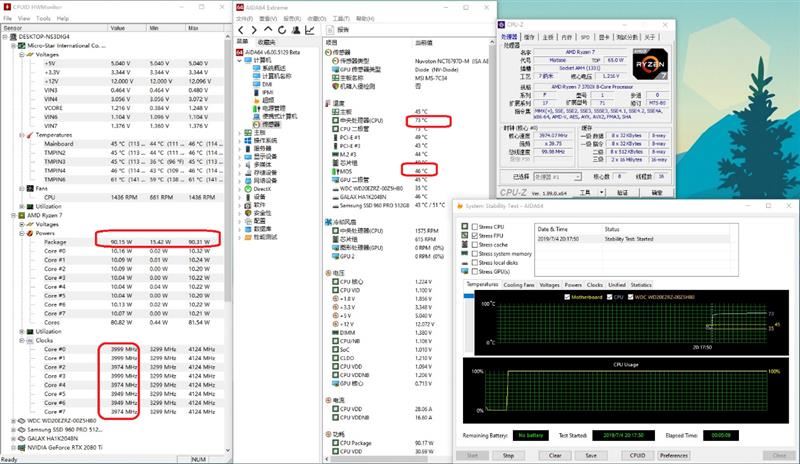Click the Fans icon in HWMonitor
The height and width of the screenshot is (464, 800).
(x=30, y=188)
